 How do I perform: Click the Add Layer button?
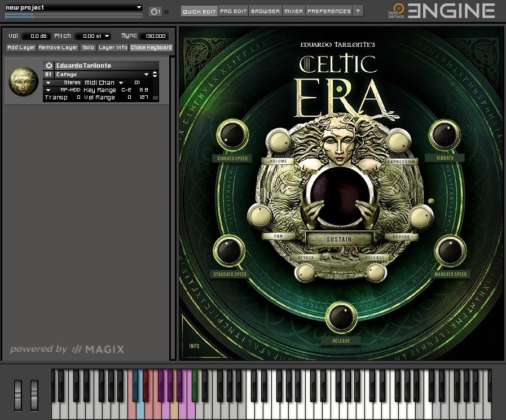tap(21, 47)
